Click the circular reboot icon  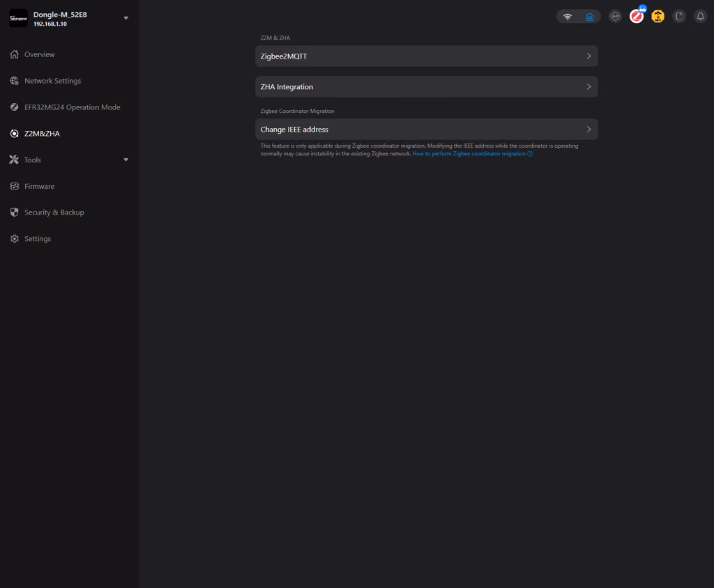click(x=679, y=17)
